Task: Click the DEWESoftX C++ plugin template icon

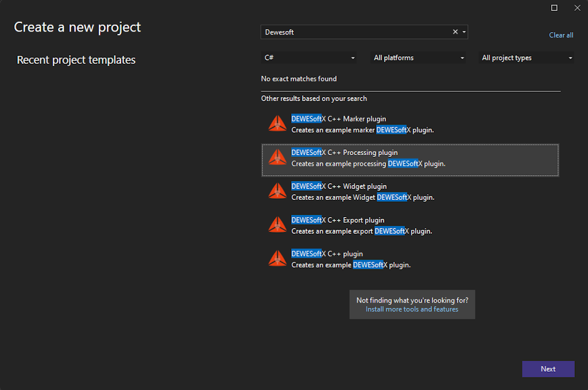Action: [277, 258]
